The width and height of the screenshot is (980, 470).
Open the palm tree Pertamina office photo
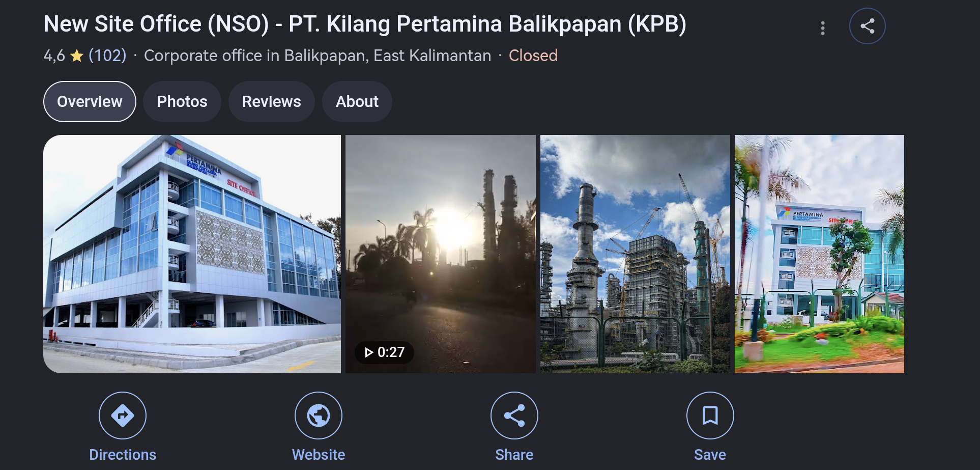(819, 254)
